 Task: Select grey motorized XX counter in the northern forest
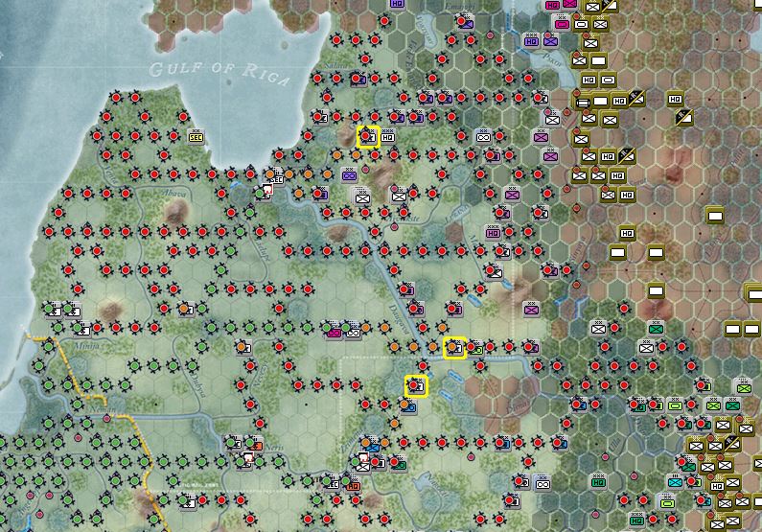(482, 136)
